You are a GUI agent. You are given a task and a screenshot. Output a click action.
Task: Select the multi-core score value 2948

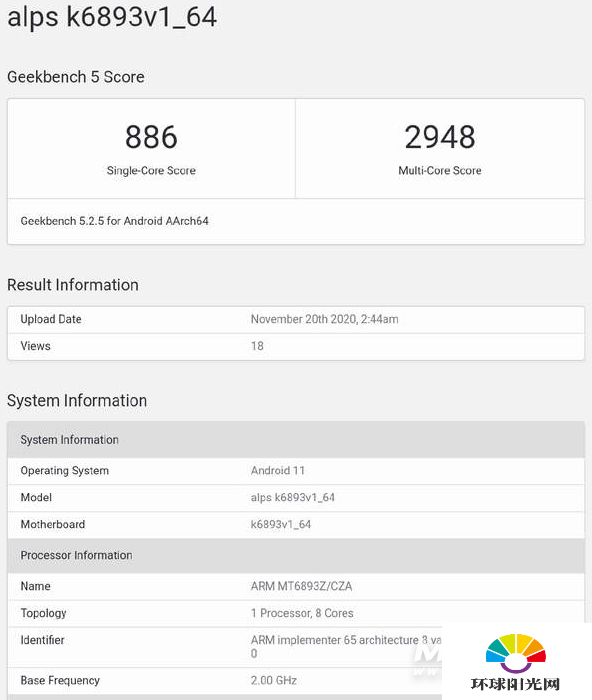[440, 137]
